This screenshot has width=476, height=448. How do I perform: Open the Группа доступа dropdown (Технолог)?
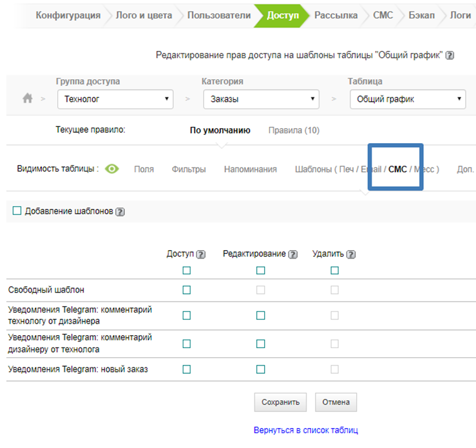115,99
